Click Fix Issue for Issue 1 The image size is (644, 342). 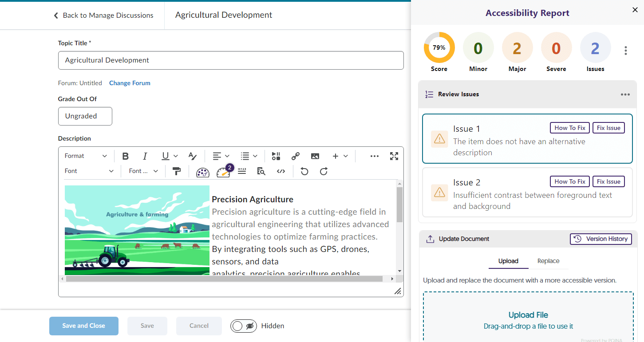tap(608, 128)
